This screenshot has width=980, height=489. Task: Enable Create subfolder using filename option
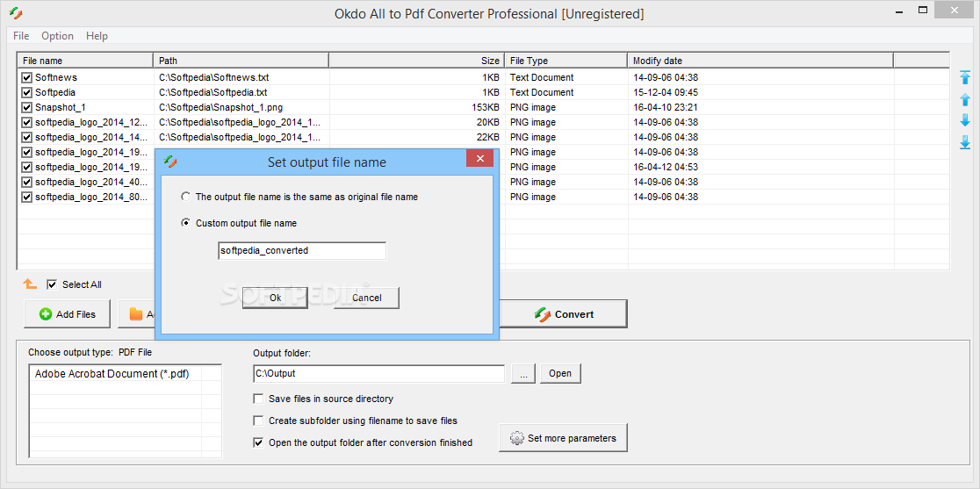[258, 421]
